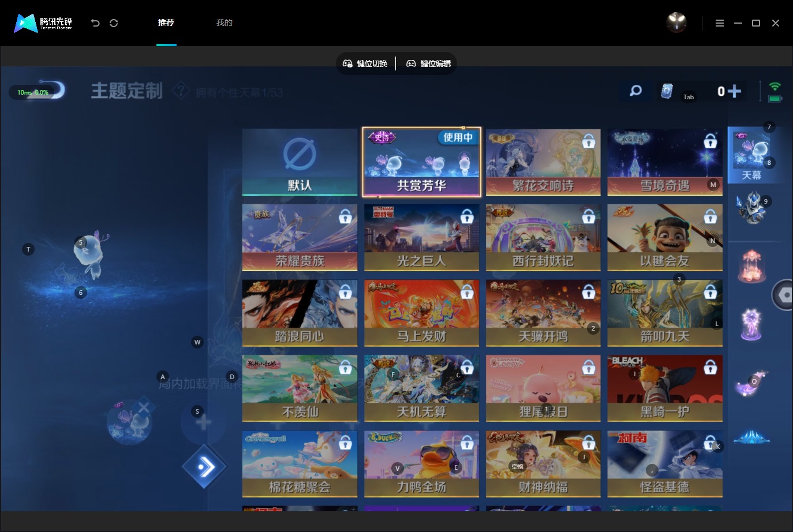793x532 pixels.
Task: Switch to the 我的 tab
Action: click(x=224, y=23)
